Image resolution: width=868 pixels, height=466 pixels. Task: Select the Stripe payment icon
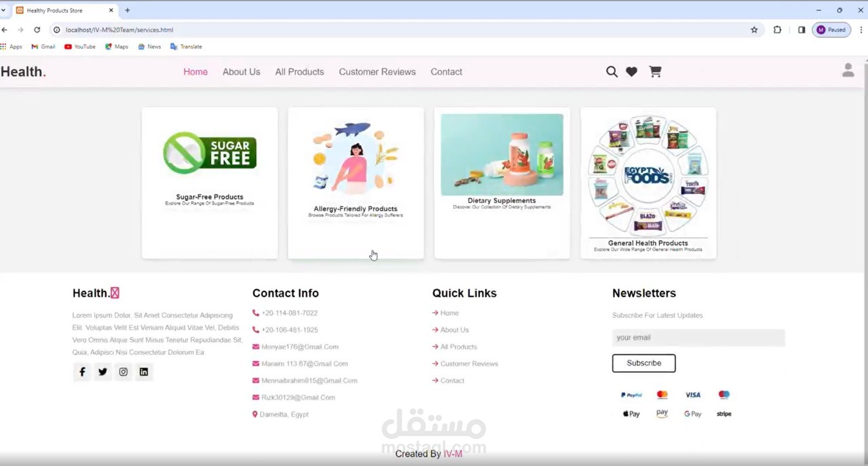pos(724,414)
